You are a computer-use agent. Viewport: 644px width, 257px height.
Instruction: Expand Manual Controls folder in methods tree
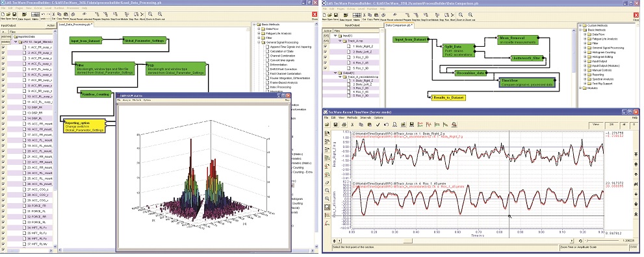(x=585, y=70)
